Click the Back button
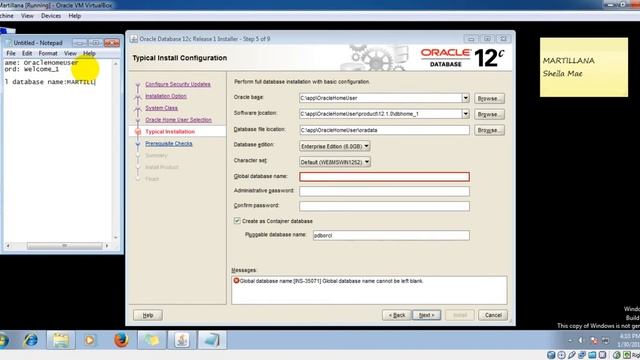This screenshot has height=360, width=640. (397, 315)
